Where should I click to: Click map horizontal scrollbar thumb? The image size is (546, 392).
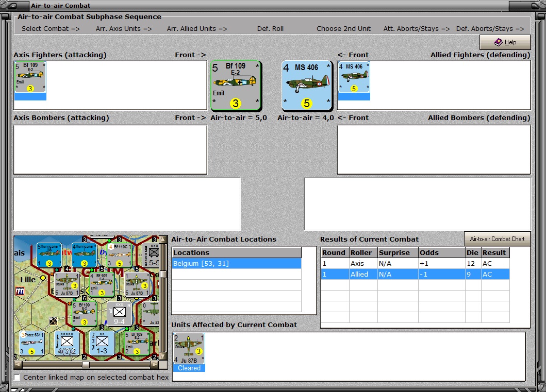86,365
